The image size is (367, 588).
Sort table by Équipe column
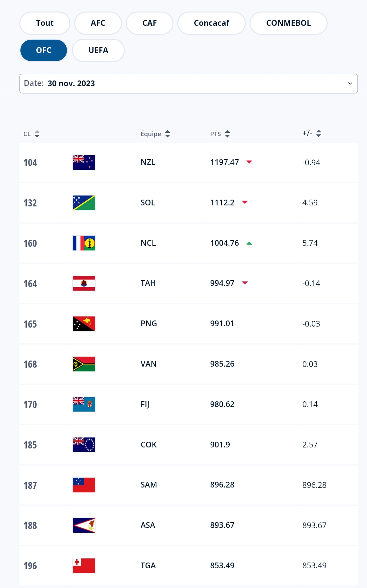coord(155,134)
